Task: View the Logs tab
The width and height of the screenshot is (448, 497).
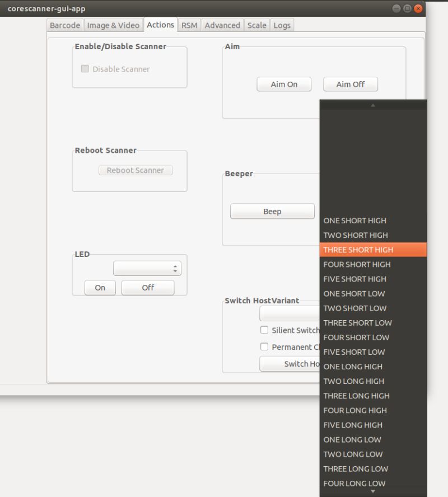Action: coord(282,25)
